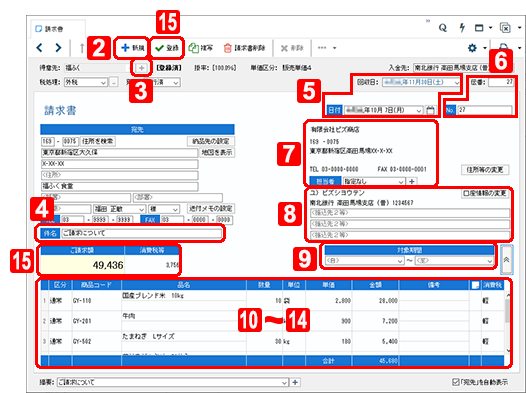Image resolution: width=526 pixels, height=393 pixels.
Task: Click the 牛肉 item name cell
Action: click(184, 316)
